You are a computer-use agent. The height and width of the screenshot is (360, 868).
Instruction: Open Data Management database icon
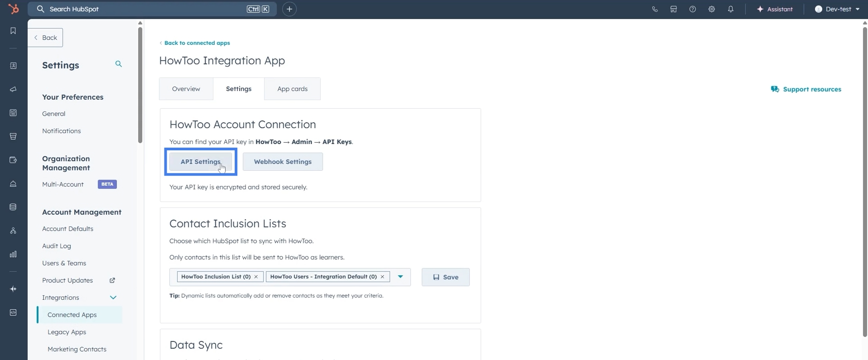click(13, 207)
